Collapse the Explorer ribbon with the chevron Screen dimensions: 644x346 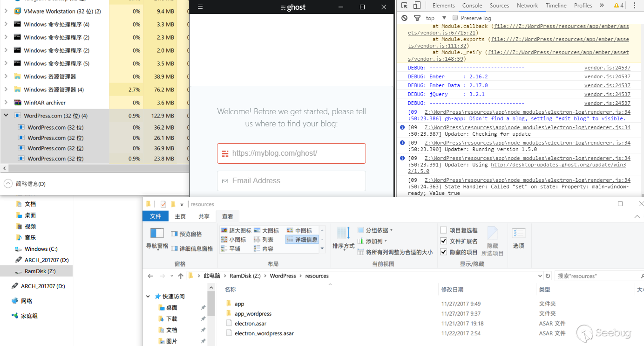pyautogui.click(x=637, y=217)
